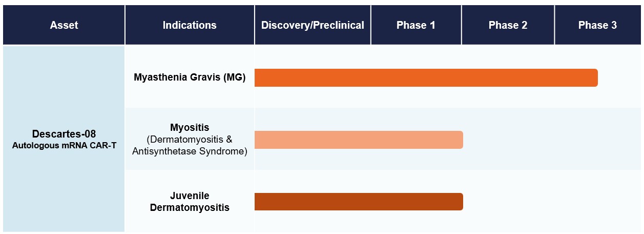Viewport: 644px width, 234px height.
Task: Click the Myasthenia Gravis orange progress bar
Action: (425, 77)
